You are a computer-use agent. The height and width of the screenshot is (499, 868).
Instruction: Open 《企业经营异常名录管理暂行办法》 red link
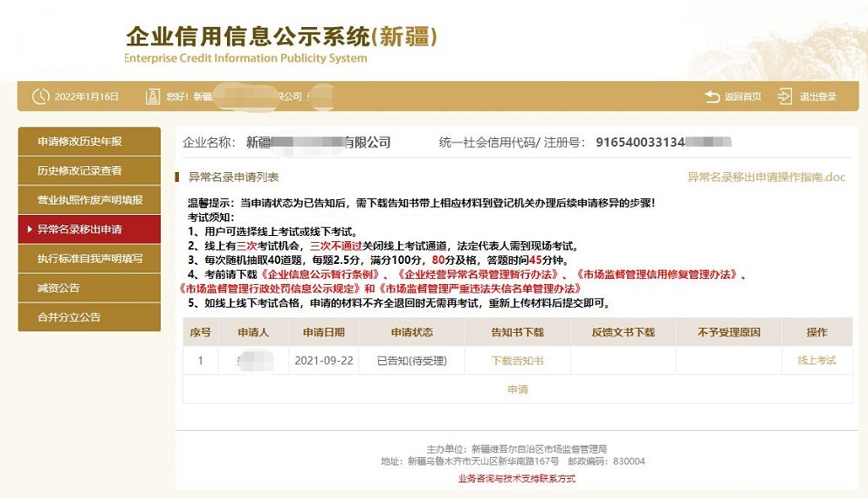(472, 274)
